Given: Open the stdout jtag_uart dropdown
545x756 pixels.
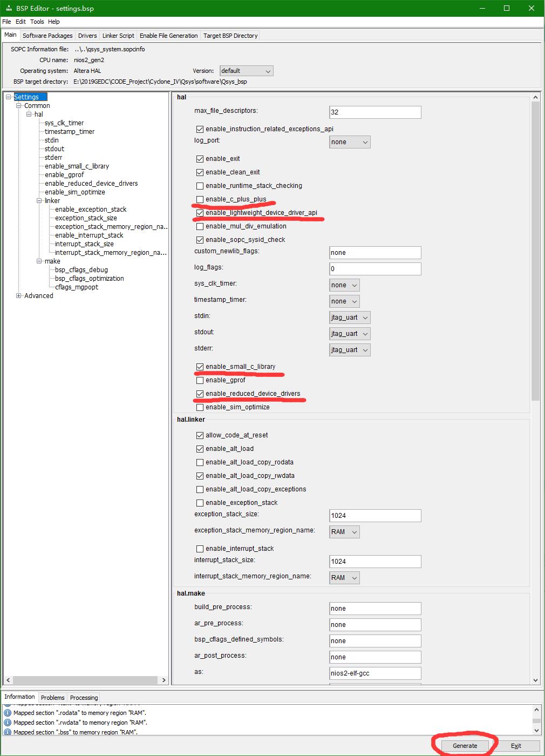Looking at the screenshot, I should [350, 334].
